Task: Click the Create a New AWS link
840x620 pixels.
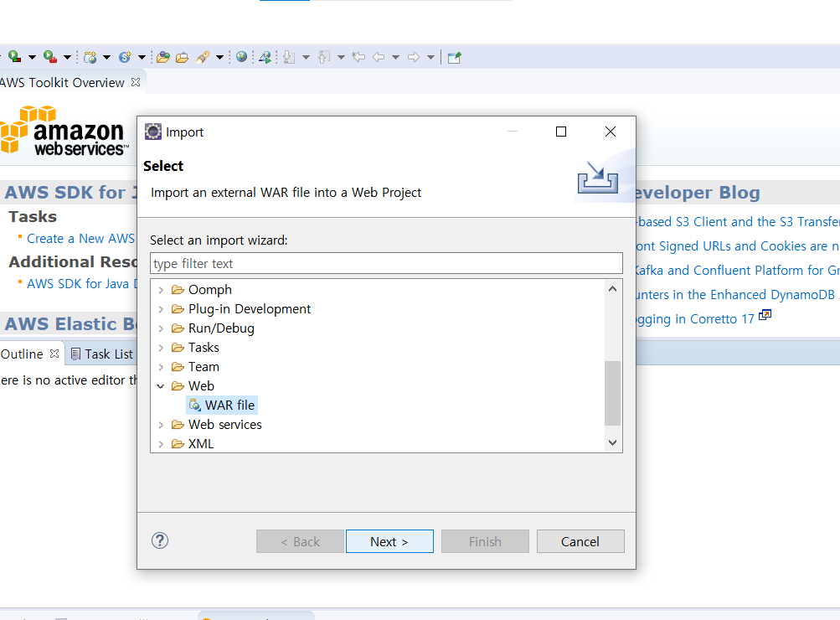Action: [81, 239]
